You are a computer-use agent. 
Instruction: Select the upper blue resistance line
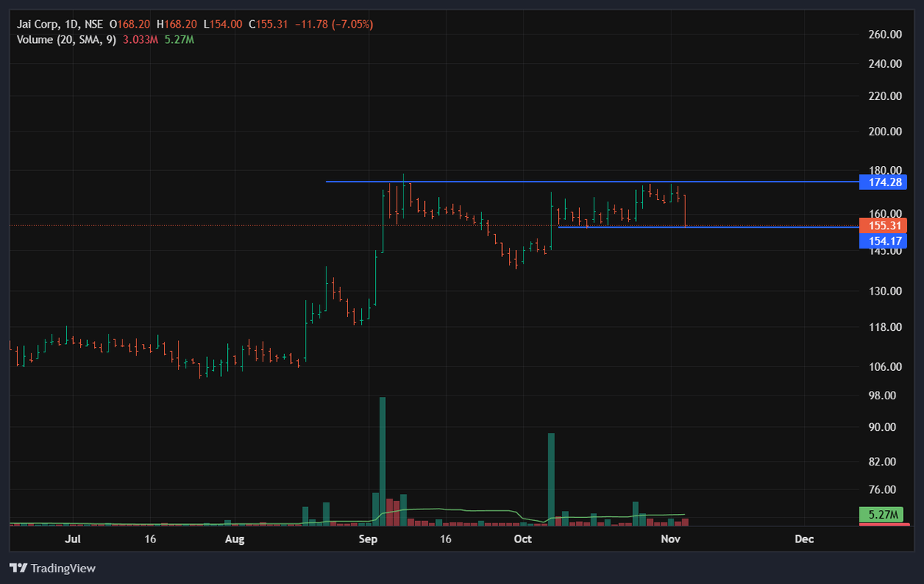[x=592, y=182]
